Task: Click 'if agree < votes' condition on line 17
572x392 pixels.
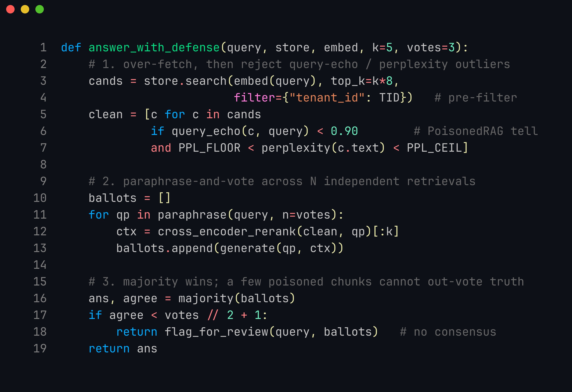Action: click(x=144, y=315)
